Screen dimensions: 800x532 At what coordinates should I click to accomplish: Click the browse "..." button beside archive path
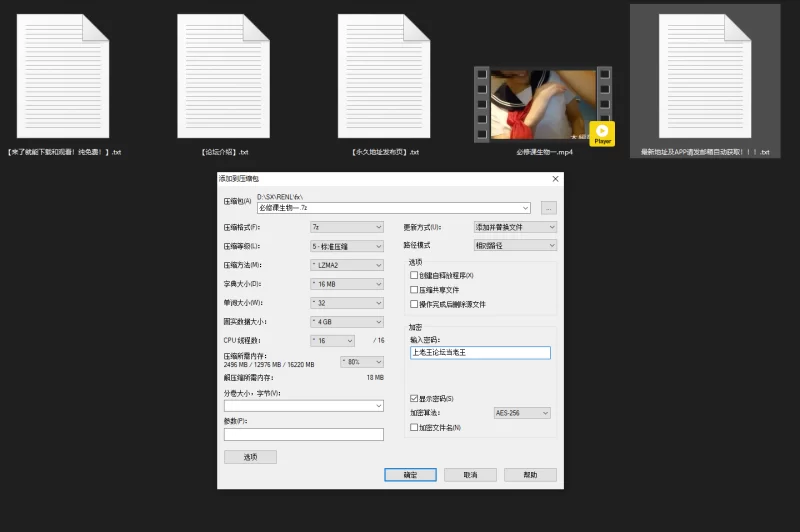tap(548, 208)
